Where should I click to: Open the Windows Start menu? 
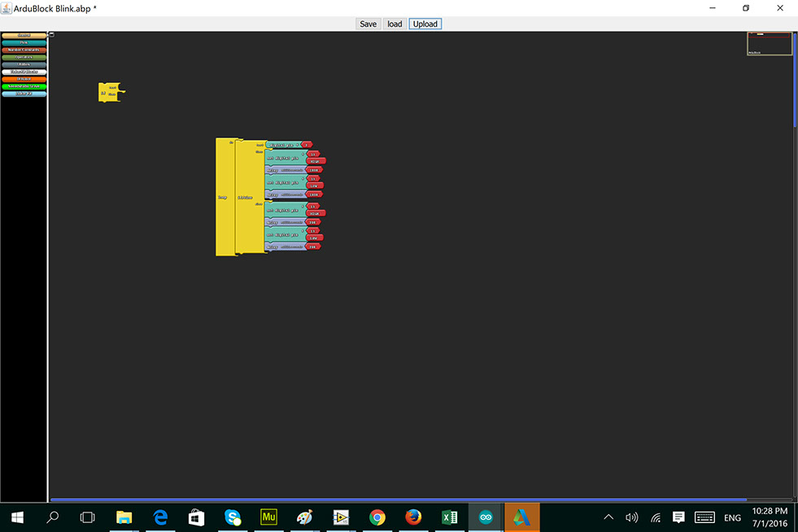click(x=17, y=517)
